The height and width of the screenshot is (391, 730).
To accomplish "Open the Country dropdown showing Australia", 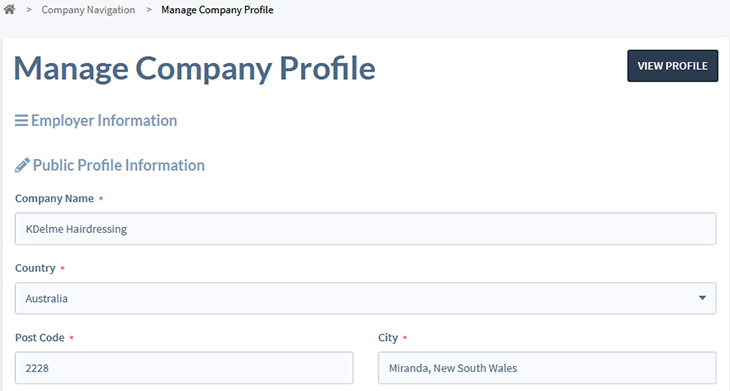I will coord(365,298).
